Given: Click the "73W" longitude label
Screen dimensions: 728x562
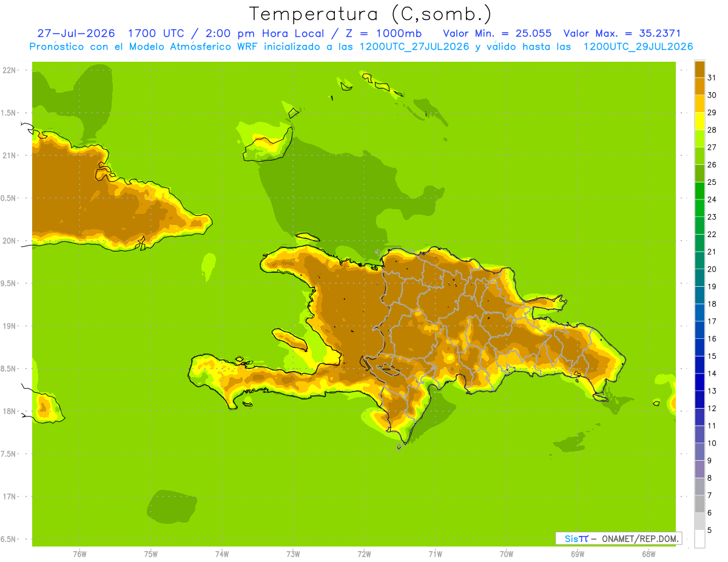Looking at the screenshot, I should [293, 554].
